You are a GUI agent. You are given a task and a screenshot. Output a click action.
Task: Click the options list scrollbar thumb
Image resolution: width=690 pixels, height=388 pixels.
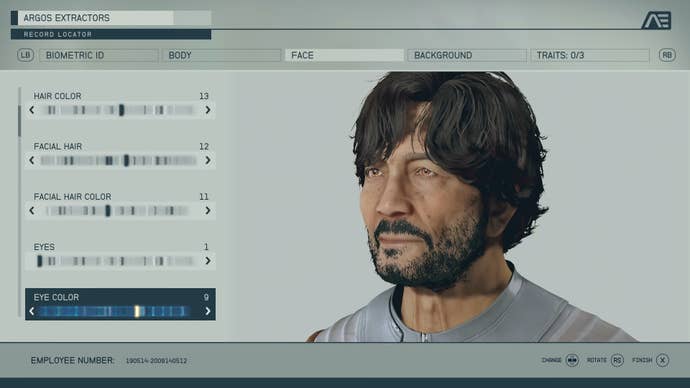19,121
